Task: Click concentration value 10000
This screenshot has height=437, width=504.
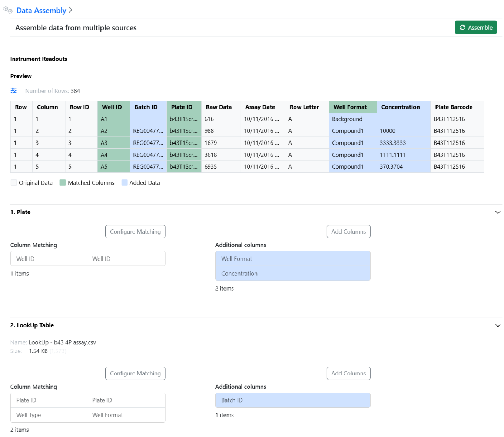Action: (404, 131)
